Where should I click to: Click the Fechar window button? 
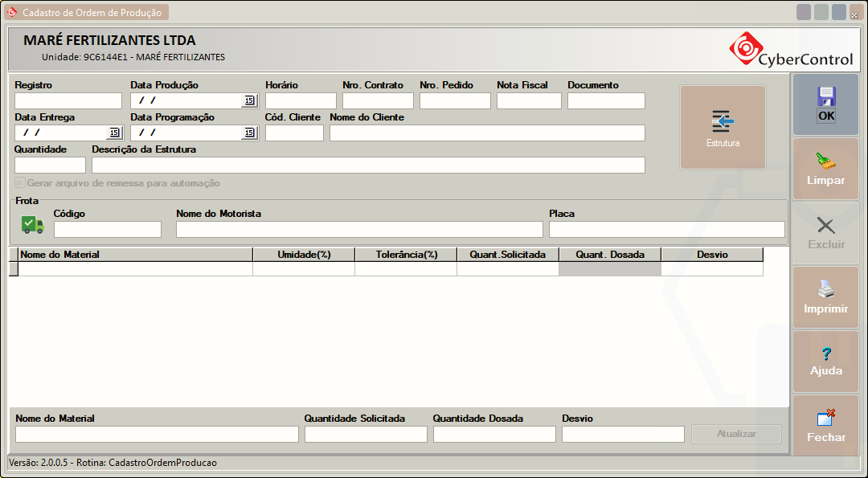[825, 426]
